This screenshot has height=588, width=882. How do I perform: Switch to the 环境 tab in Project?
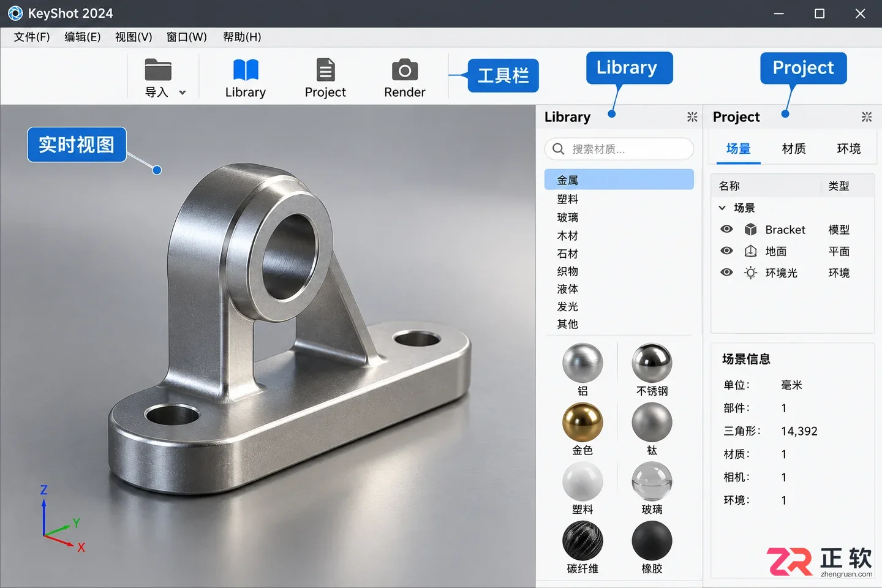(x=849, y=148)
